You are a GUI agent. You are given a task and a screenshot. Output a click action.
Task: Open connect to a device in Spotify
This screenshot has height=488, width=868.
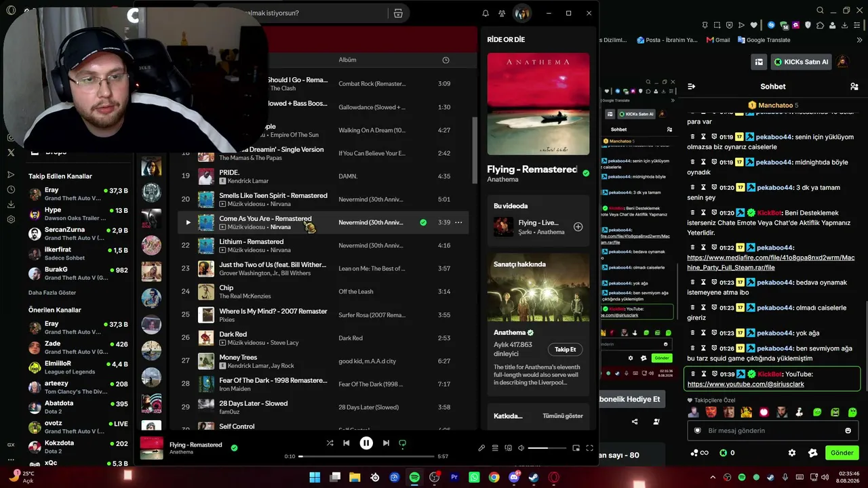tap(508, 448)
